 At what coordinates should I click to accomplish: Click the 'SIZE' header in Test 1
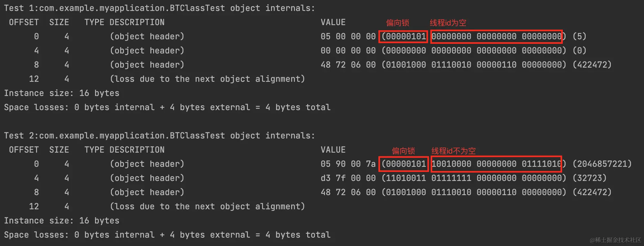click(x=59, y=22)
